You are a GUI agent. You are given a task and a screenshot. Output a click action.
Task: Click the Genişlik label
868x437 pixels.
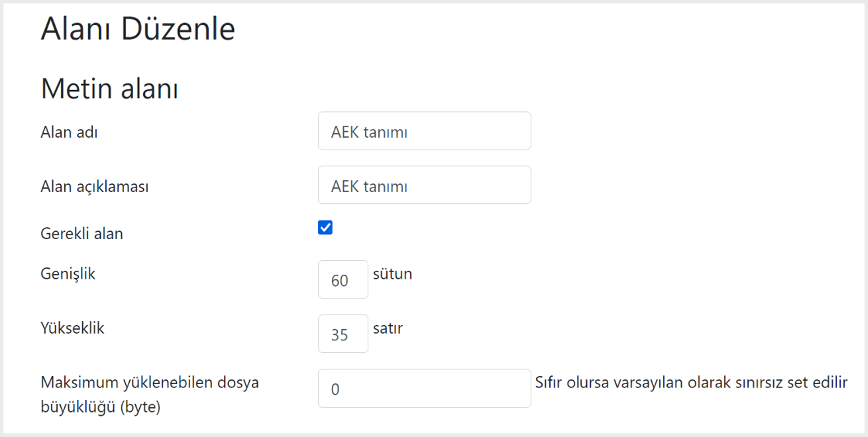click(x=68, y=274)
